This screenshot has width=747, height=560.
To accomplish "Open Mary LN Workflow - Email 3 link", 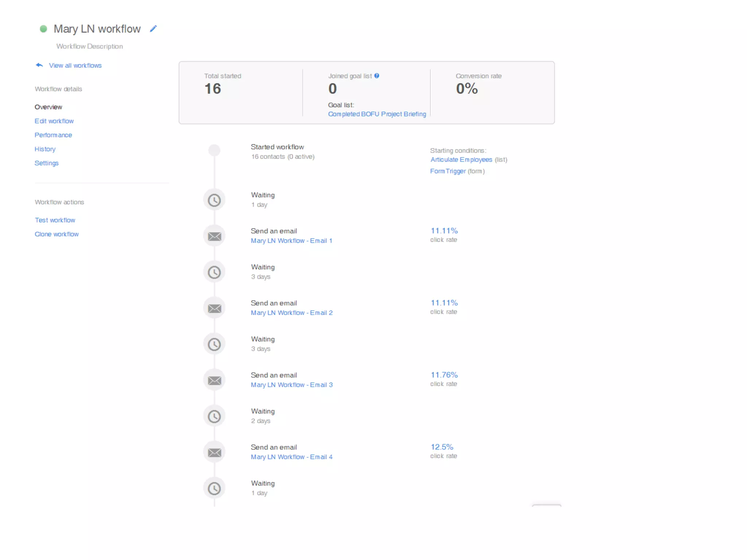I will (x=291, y=385).
